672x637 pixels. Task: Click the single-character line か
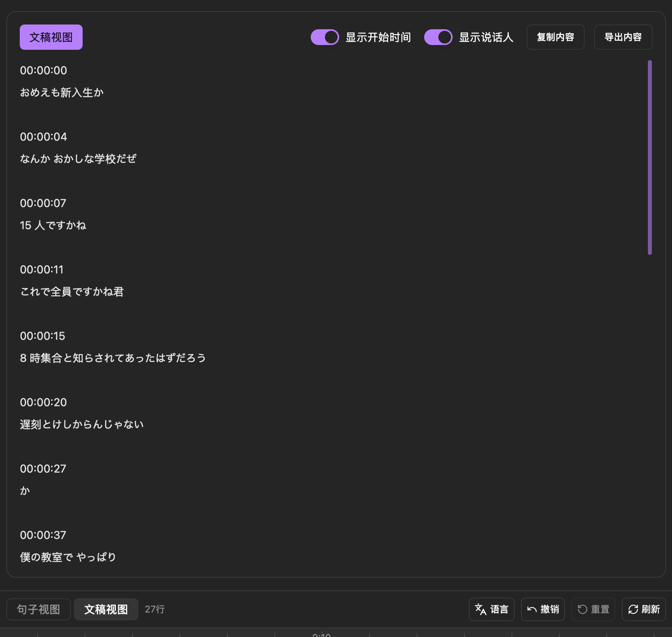(x=25, y=491)
